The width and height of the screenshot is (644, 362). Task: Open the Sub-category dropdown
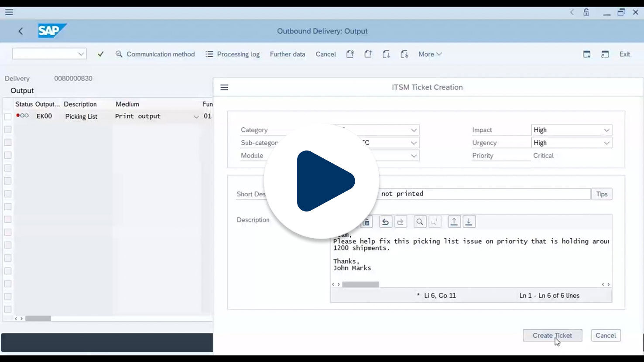414,143
